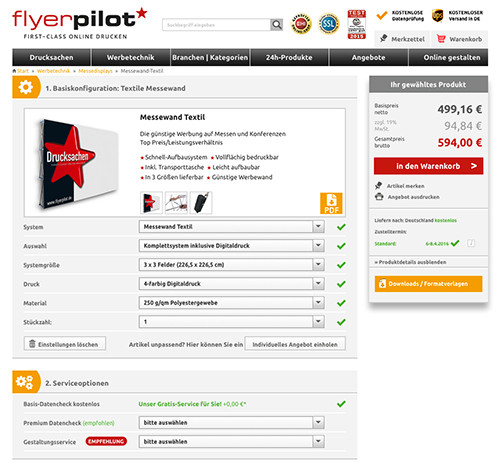Click Individuelles Angebot einholen button
500x468 pixels.
[295, 344]
